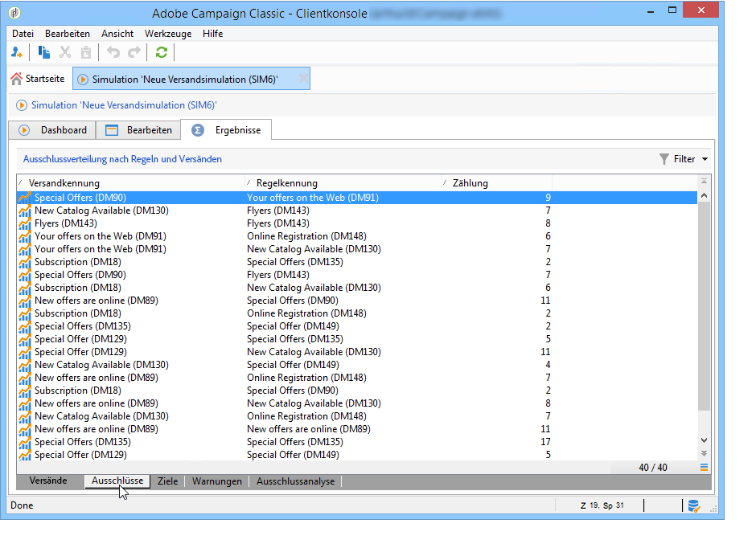Select the Simulation 'Neue Versandsimulation (SIM6)' tab
The width and height of the screenshot is (756, 540).
191,79
